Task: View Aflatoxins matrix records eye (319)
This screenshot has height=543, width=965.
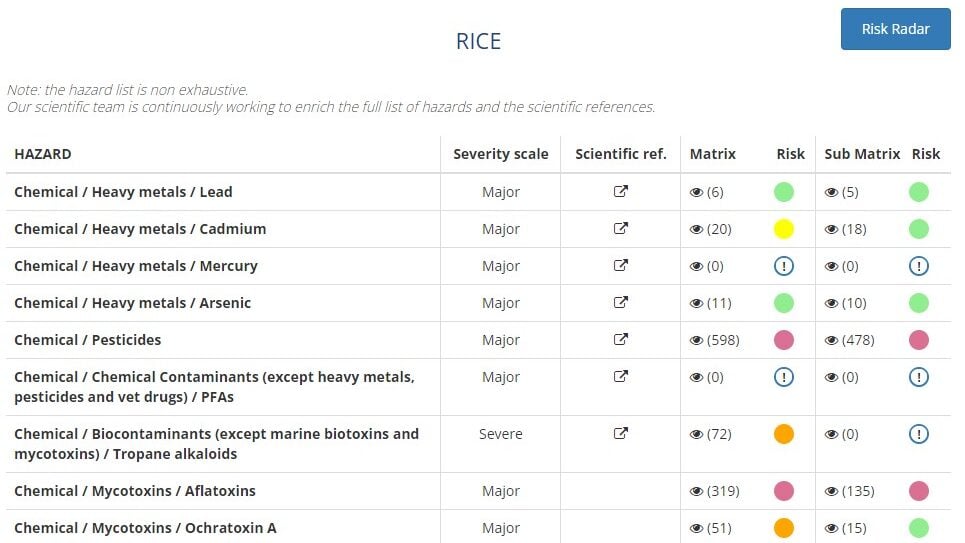Action: coord(696,491)
